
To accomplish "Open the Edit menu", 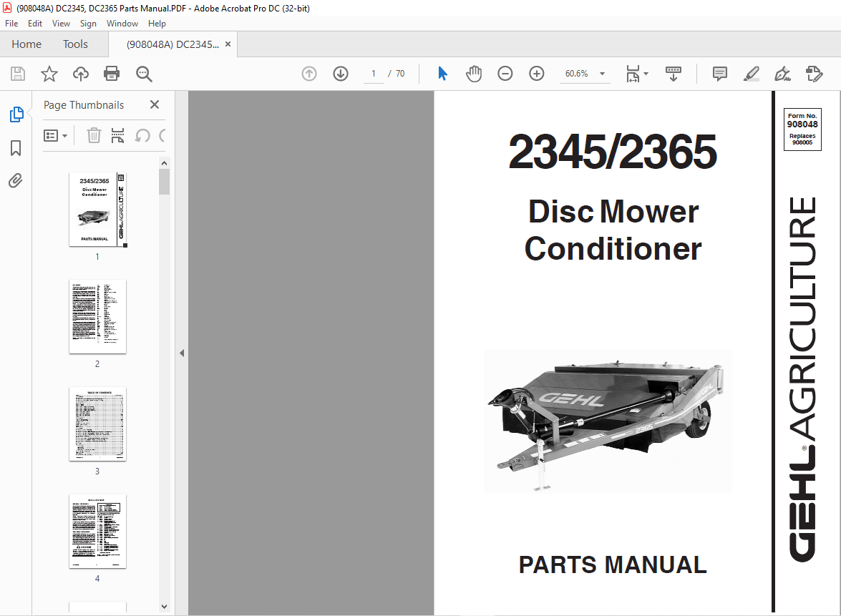I will [x=35, y=24].
